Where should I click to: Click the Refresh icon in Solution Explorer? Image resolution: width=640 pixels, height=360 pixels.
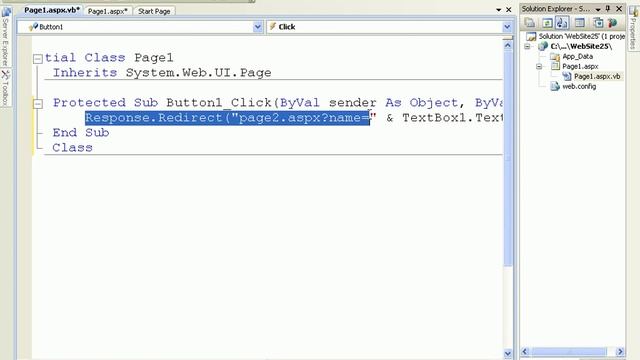tap(547, 23)
